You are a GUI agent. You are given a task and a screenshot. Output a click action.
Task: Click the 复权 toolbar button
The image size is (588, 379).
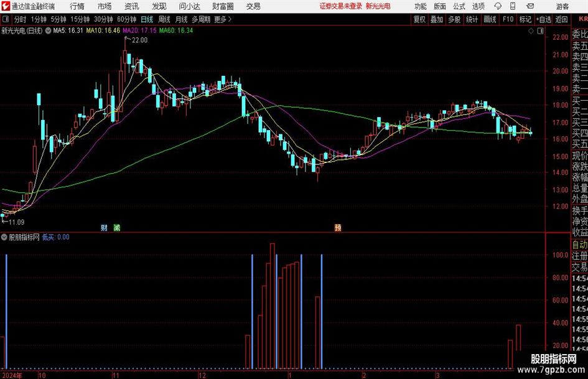(x=419, y=19)
